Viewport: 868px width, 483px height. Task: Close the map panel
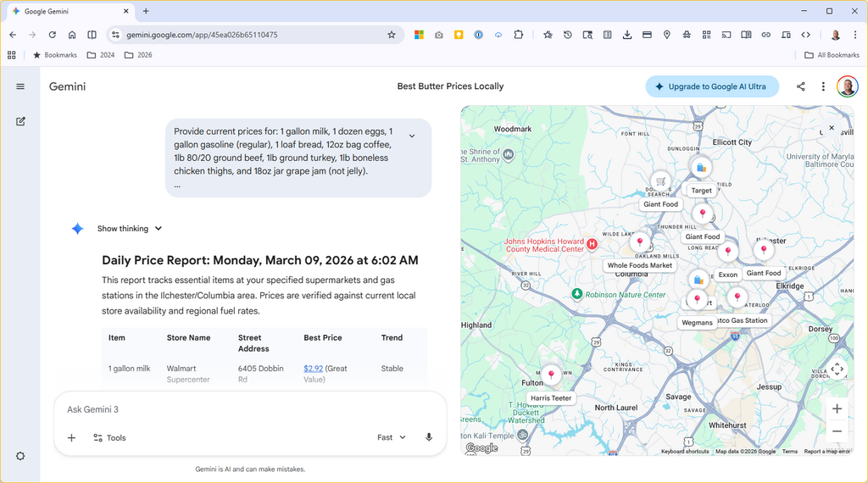click(x=832, y=128)
